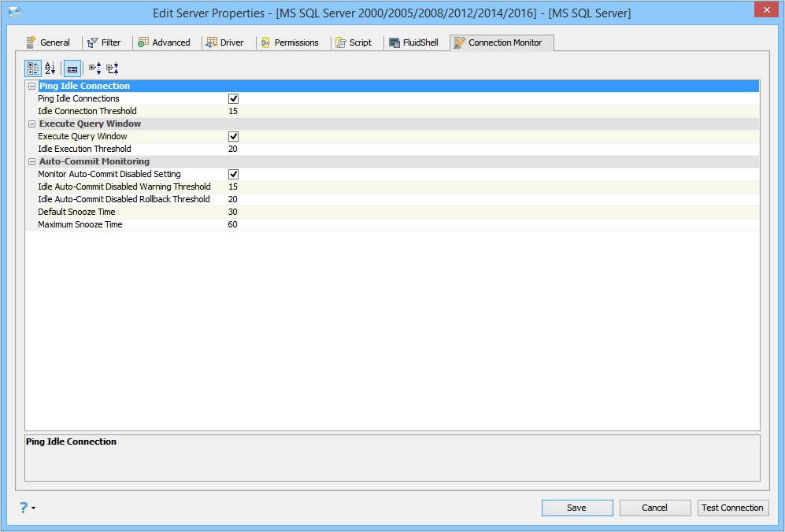Image resolution: width=785 pixels, height=532 pixels.
Task: Select 'Monitor Auto-Commit Disabled Setting' label
Action: 109,174
